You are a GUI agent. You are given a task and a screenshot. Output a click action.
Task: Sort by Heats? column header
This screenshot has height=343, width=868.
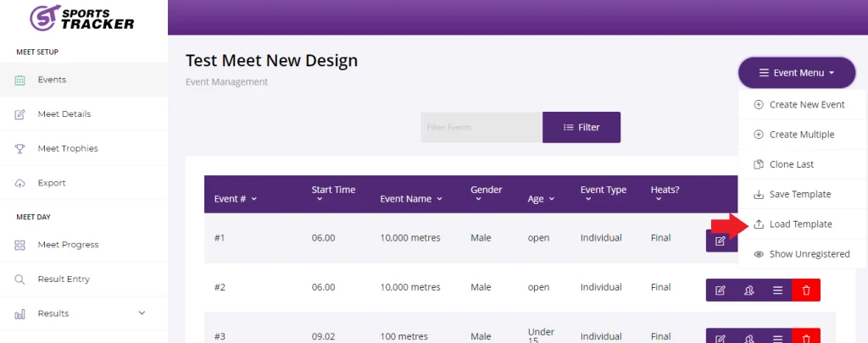coord(665,194)
